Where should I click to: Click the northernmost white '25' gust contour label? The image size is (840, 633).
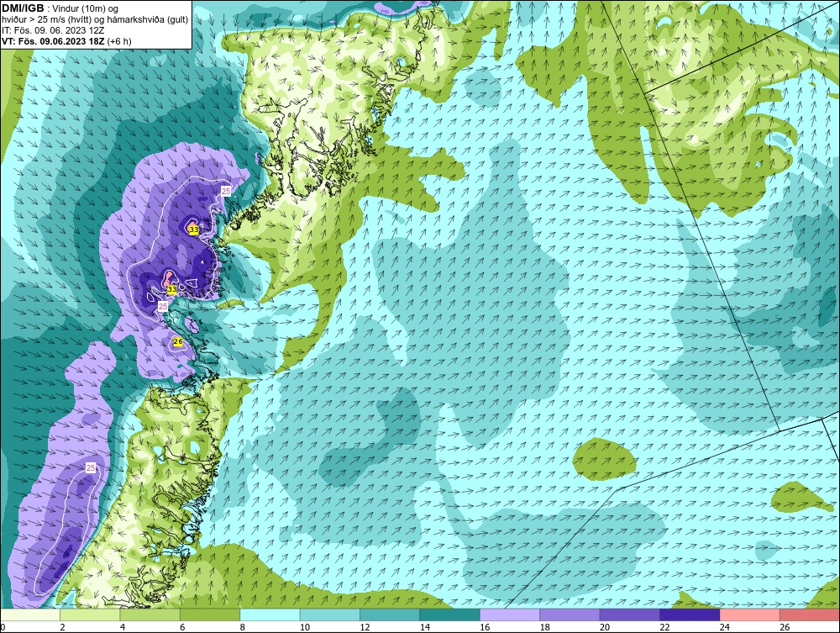226,191
